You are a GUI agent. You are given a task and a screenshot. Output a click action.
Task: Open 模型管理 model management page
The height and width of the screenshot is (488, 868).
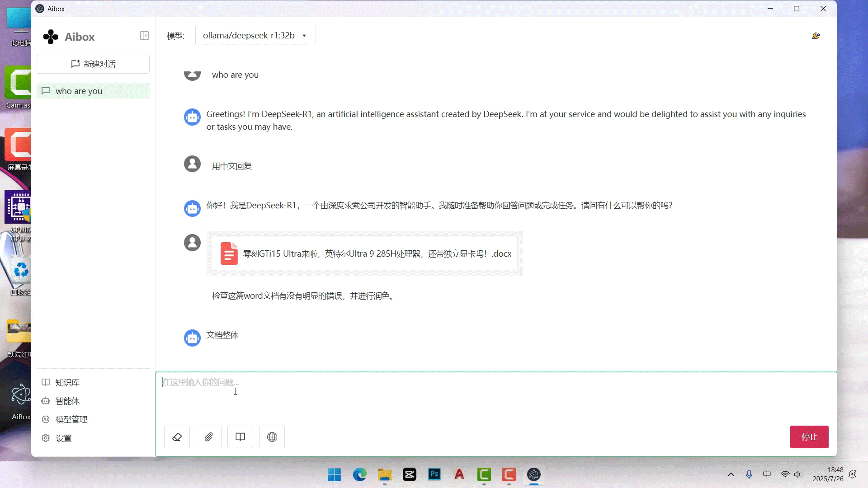click(71, 419)
